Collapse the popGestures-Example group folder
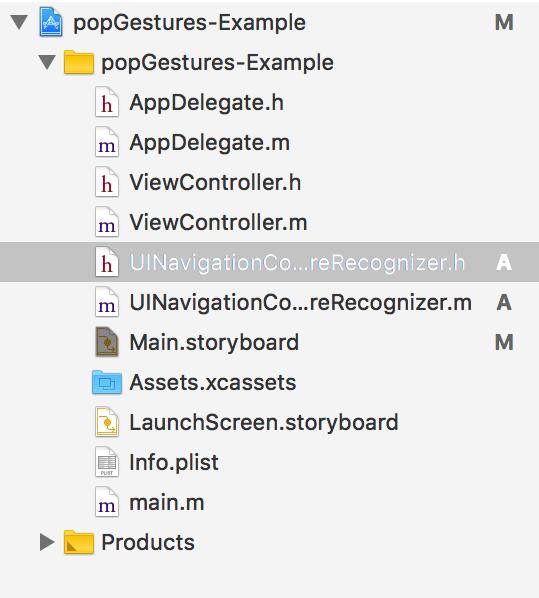The image size is (539, 598). [x=47, y=62]
